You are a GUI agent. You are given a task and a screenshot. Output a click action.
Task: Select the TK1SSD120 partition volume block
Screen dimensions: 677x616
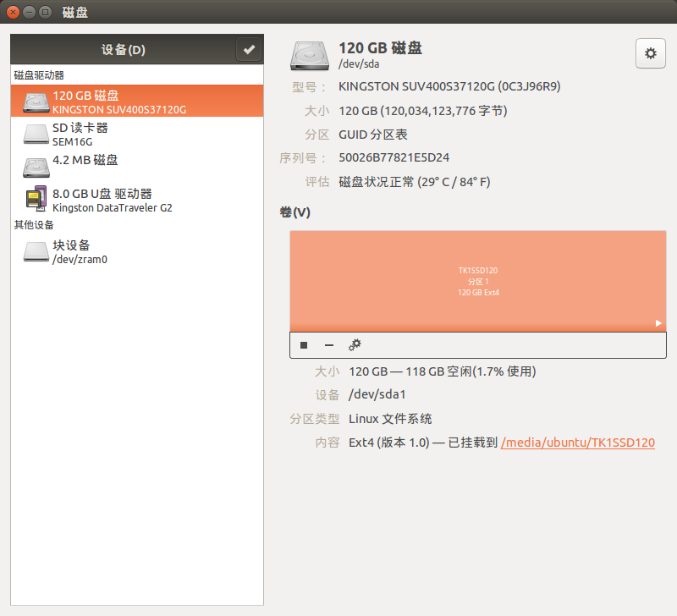tap(478, 281)
